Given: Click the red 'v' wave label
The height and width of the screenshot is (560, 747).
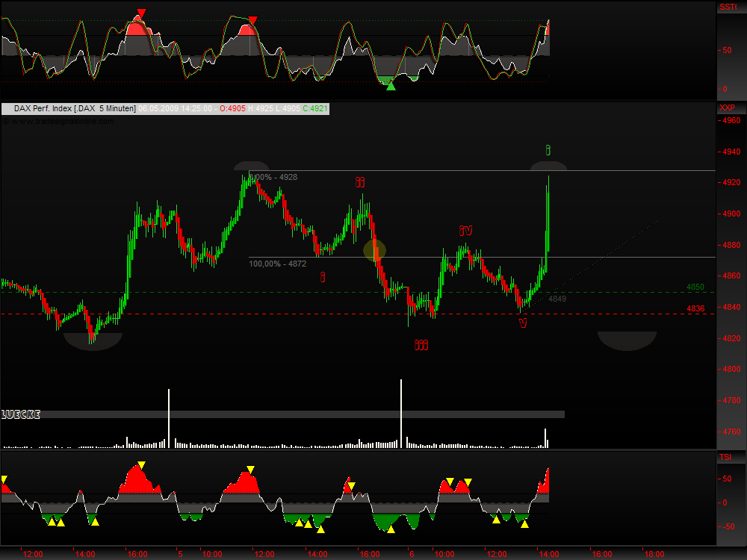Looking at the screenshot, I should [x=523, y=323].
